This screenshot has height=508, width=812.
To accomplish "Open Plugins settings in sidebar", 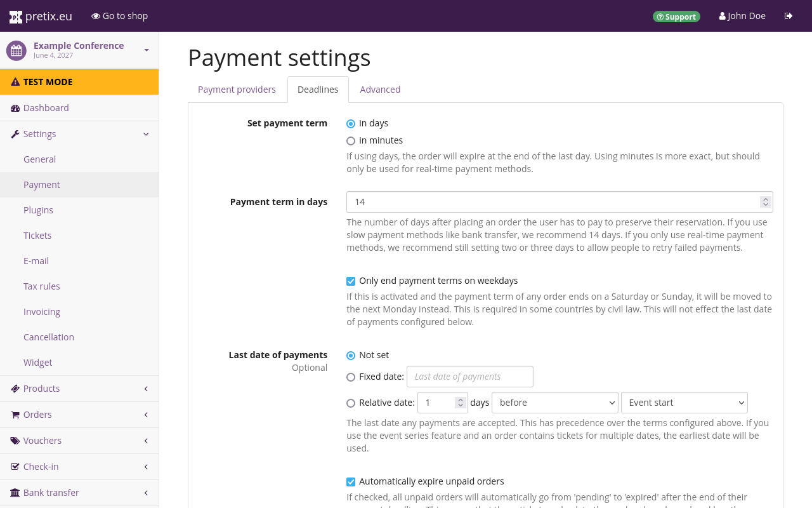I will tap(79, 210).
